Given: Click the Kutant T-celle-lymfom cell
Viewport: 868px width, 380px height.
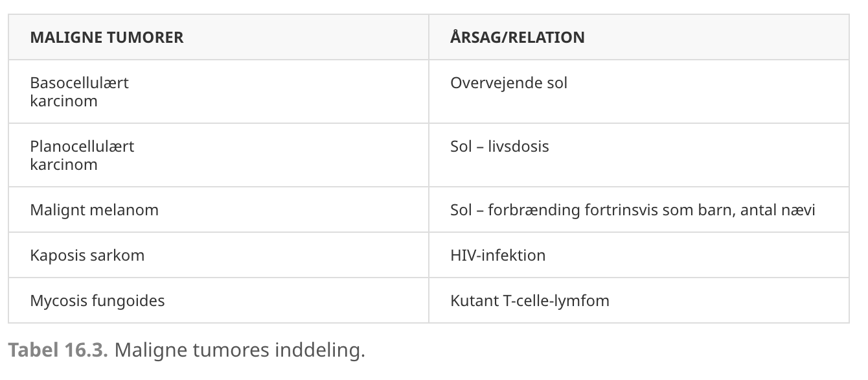Looking at the screenshot, I should pos(639,300).
